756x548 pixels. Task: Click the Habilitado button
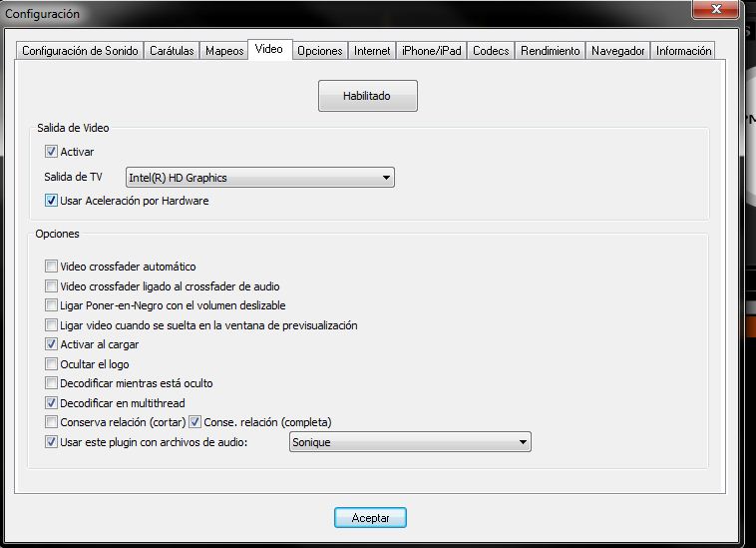367,96
